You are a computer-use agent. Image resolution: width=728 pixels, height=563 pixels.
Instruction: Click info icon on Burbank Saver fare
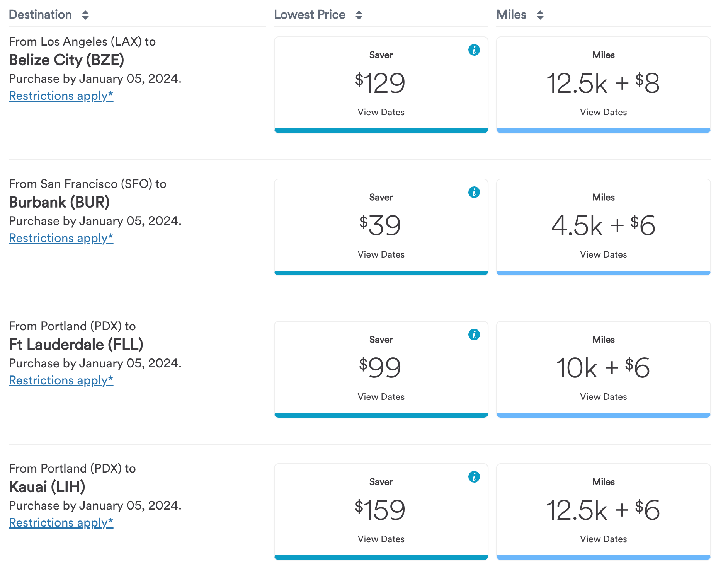coord(474,192)
